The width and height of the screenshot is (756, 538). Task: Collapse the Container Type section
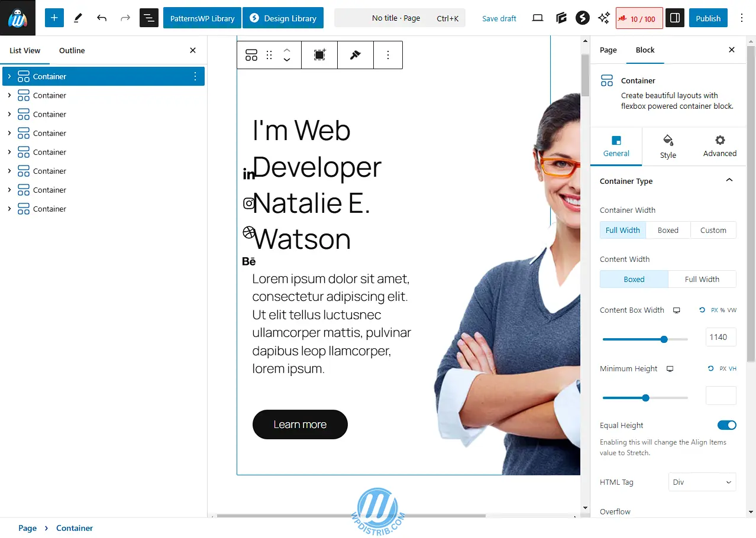[x=729, y=180]
